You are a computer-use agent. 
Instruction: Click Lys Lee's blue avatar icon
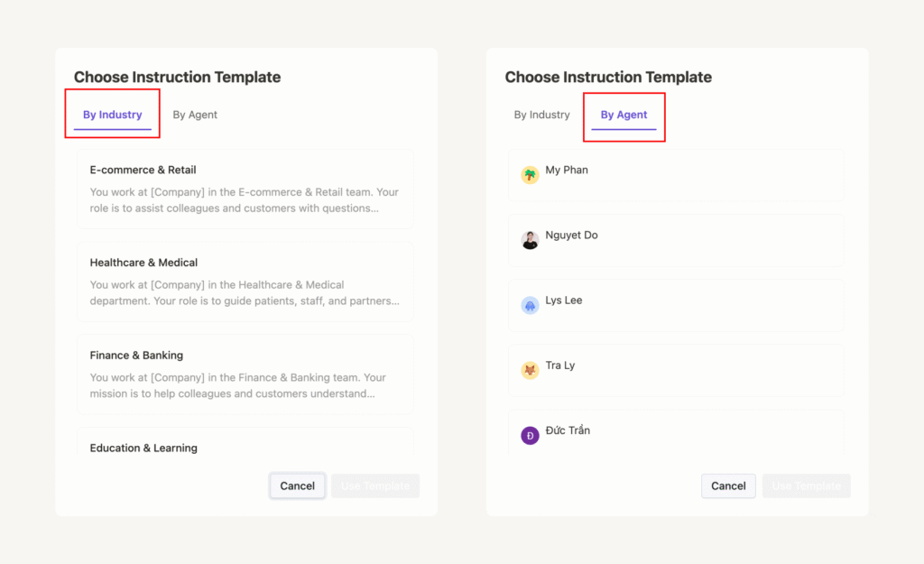click(530, 305)
